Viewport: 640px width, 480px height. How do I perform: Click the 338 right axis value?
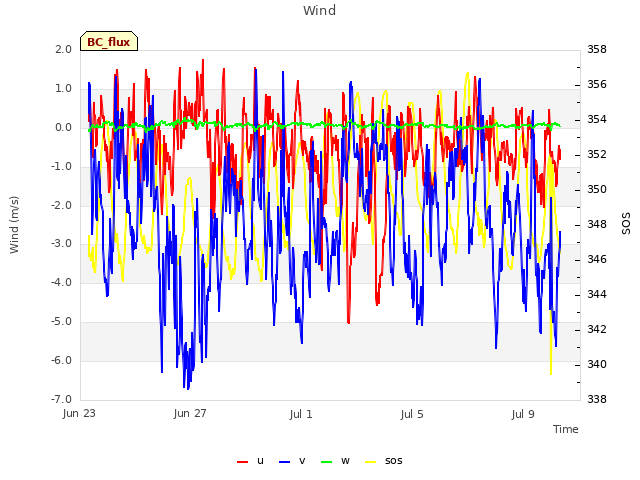pos(597,399)
